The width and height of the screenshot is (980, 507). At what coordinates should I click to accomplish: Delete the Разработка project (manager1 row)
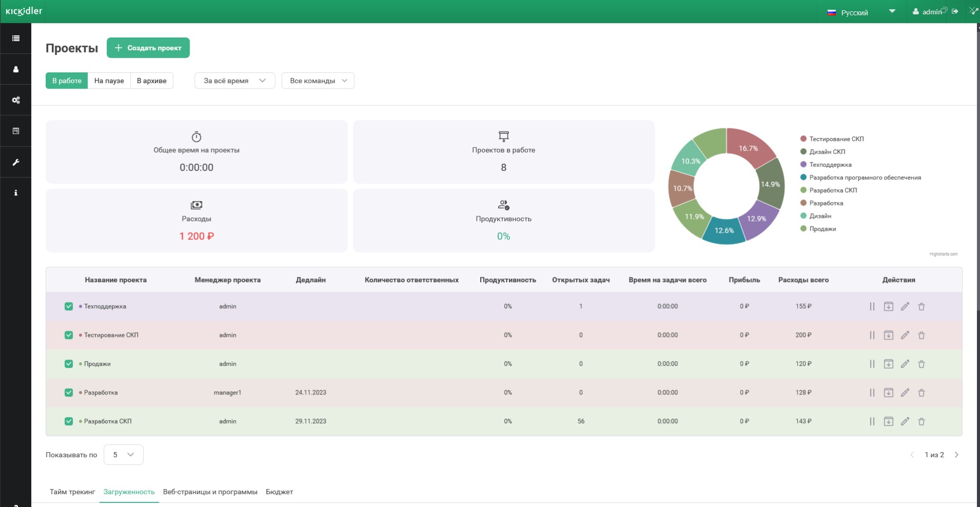pyautogui.click(x=921, y=393)
